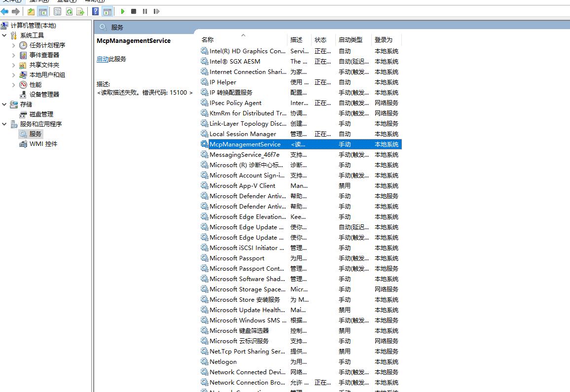Viewport: 570px width, 392px height.
Task: Select the 任务计划程序 tree item
Action: tap(47, 45)
